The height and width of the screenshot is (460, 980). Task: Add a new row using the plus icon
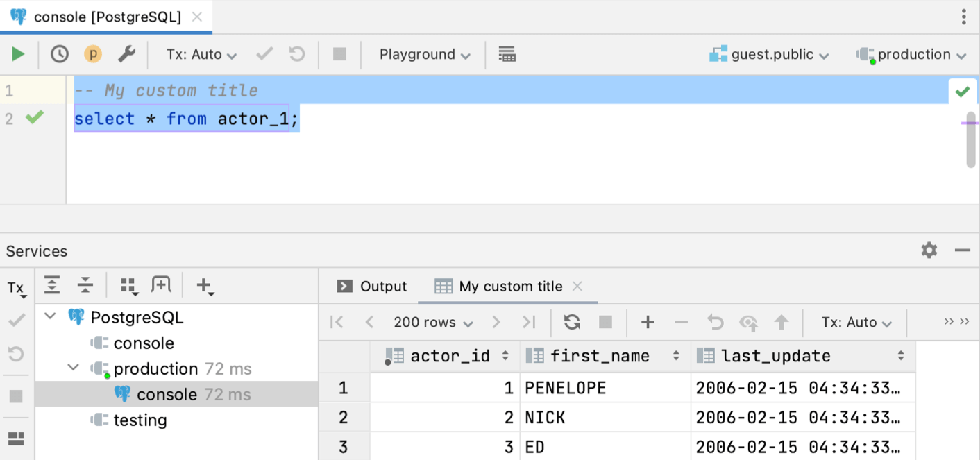pos(648,322)
